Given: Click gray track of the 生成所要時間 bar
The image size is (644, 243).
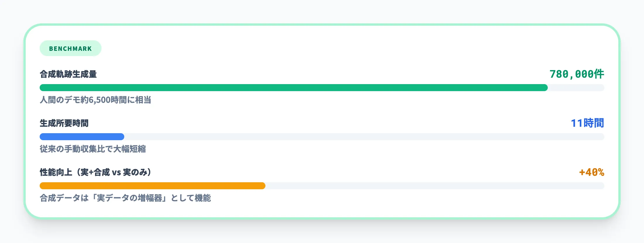Looking at the screenshot, I should click(x=364, y=137).
